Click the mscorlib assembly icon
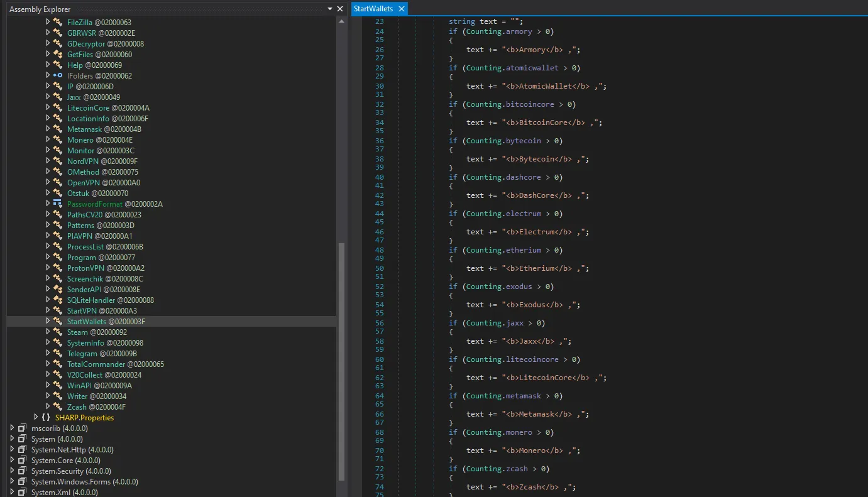Screen dimensions: 868x497 click(x=22, y=429)
